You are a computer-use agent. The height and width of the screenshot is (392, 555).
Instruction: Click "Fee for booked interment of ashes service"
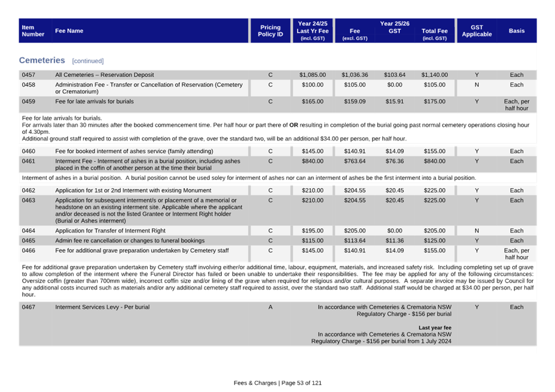point(134,151)
